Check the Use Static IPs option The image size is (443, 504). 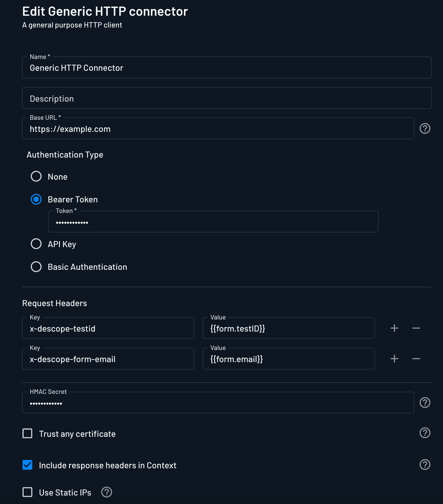pyautogui.click(x=28, y=492)
